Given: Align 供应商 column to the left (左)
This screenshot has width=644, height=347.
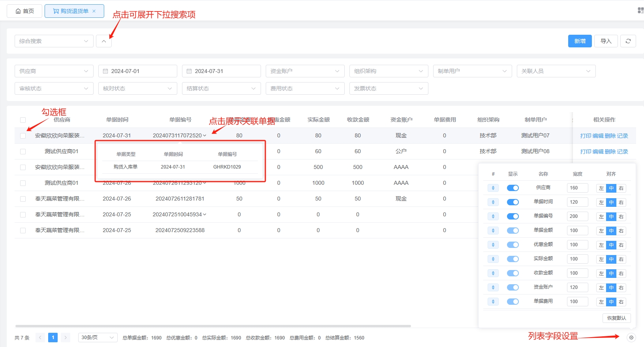Looking at the screenshot, I should [601, 188].
